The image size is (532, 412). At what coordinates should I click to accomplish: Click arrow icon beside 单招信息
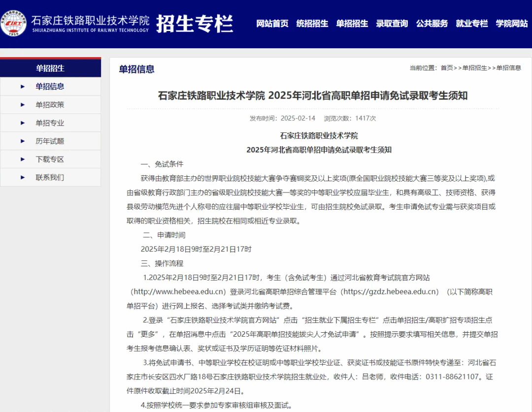[23, 87]
